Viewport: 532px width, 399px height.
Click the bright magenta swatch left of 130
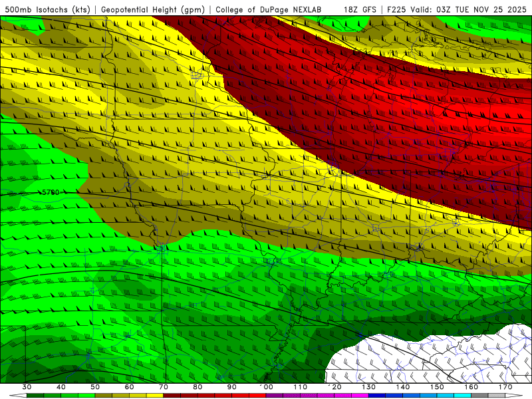[x=360, y=396]
